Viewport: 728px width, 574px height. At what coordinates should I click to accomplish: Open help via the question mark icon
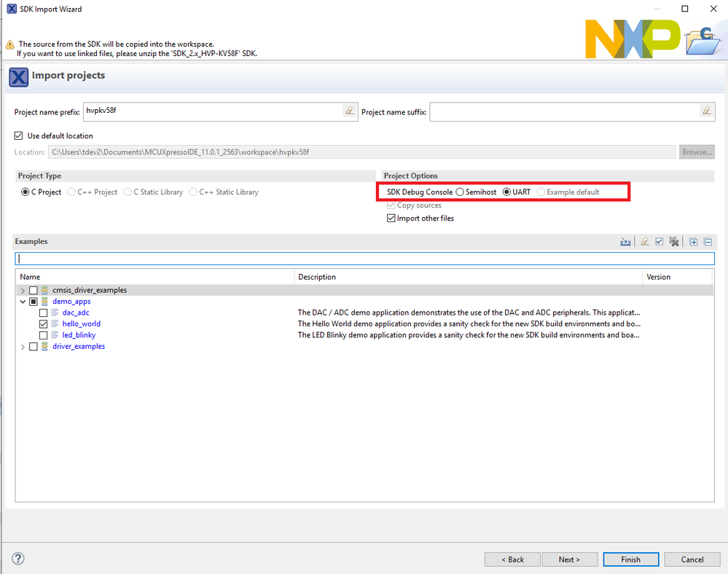(x=18, y=559)
